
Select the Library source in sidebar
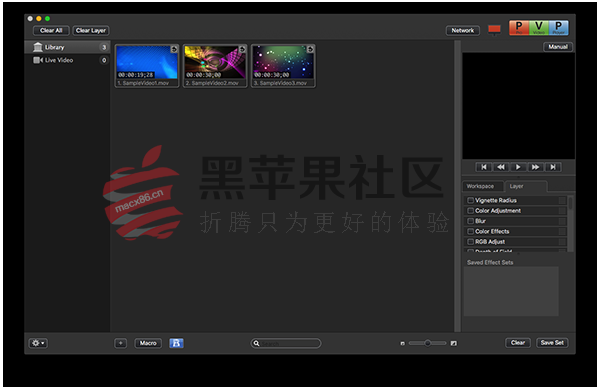click(67, 47)
